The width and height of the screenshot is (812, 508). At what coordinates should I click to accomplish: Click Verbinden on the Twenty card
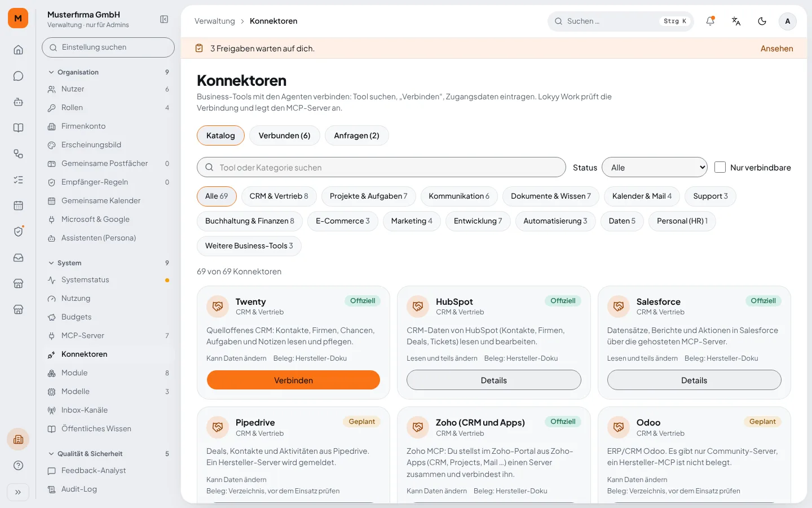click(293, 380)
